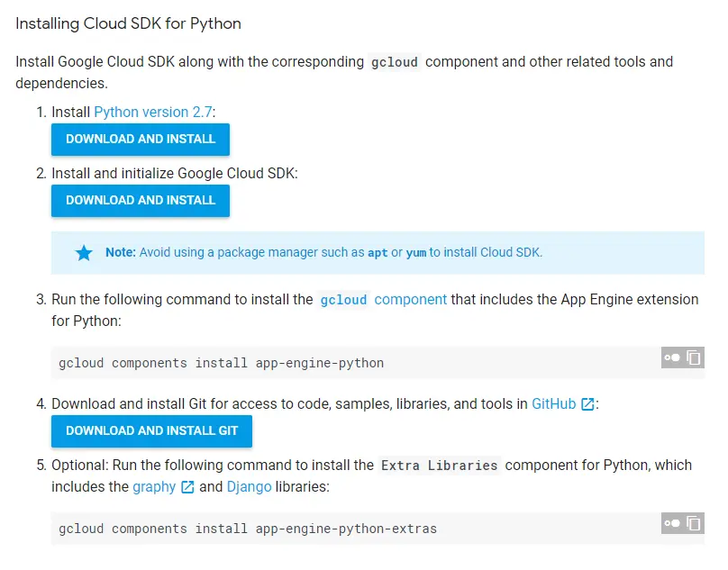Screen dimensions: 728x570
Task: Click 'Install and initialize Google Cloud SDK:' text
Action: point(175,173)
